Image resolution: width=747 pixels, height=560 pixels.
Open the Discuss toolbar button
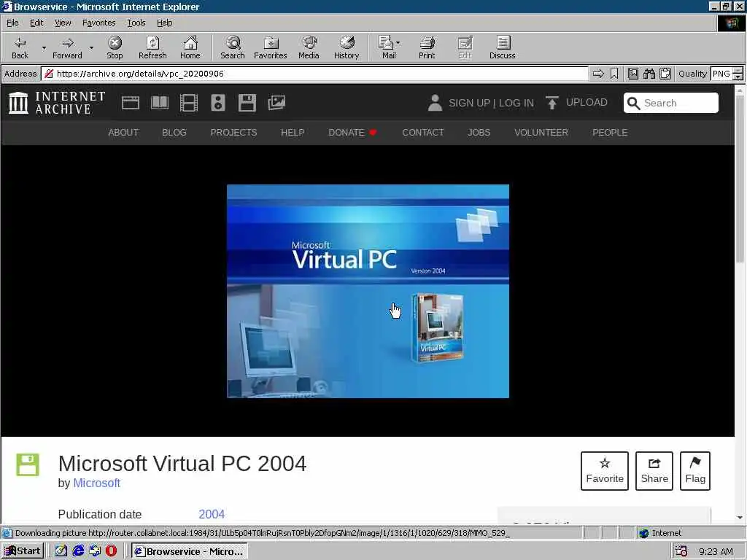502,47
